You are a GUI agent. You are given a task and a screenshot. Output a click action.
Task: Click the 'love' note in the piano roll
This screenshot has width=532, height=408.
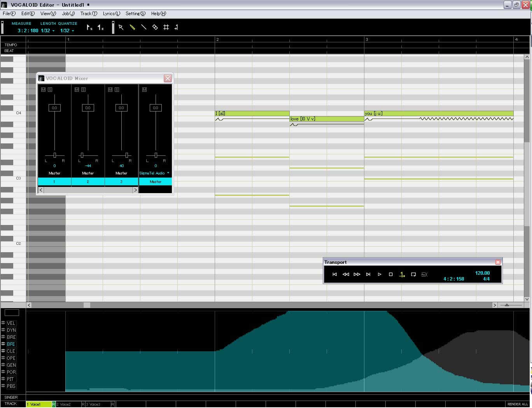[x=327, y=119]
